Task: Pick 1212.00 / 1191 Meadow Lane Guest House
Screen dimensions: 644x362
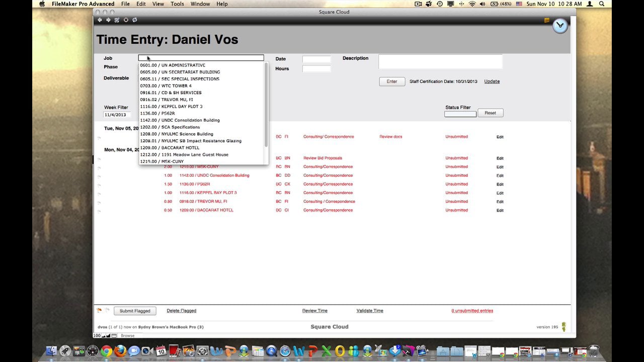Action: pos(201,155)
